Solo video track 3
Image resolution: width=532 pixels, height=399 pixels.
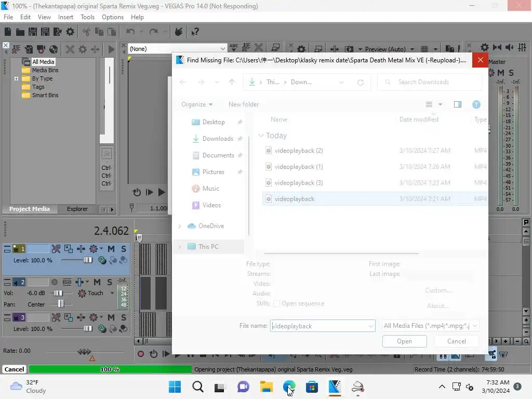(124, 317)
